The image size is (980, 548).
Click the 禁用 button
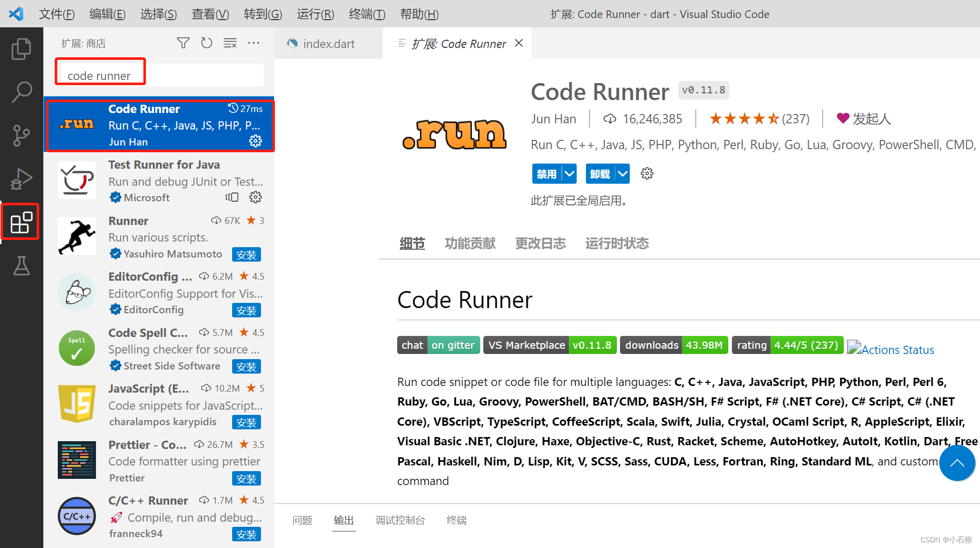(547, 173)
